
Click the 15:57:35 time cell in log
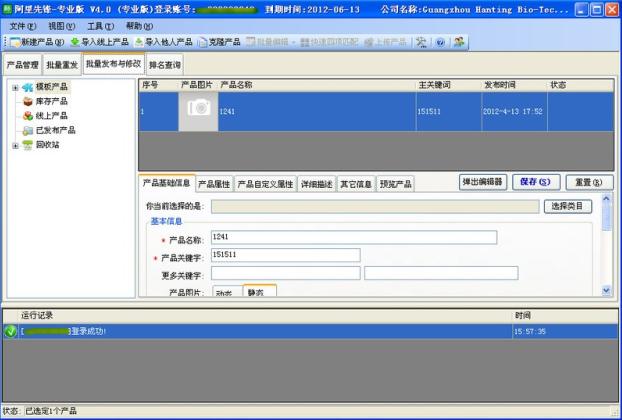pyautogui.click(x=565, y=331)
